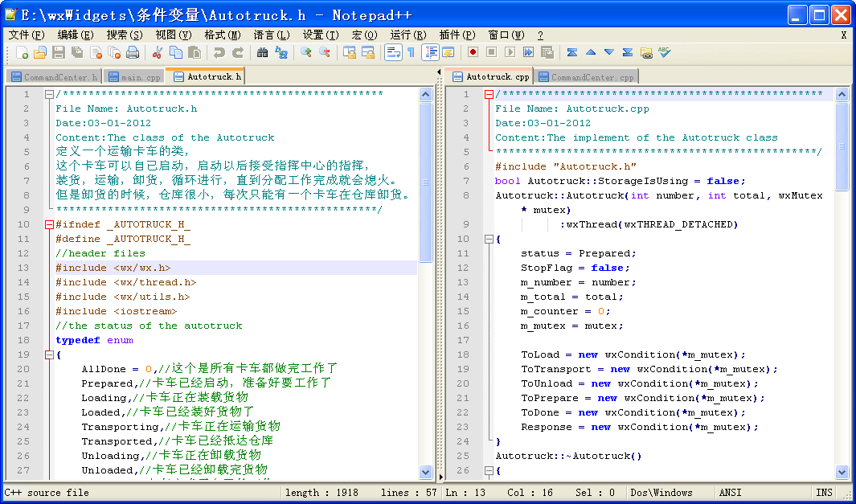Open the 设置(T) menu
This screenshot has width=856, height=504.
point(321,35)
